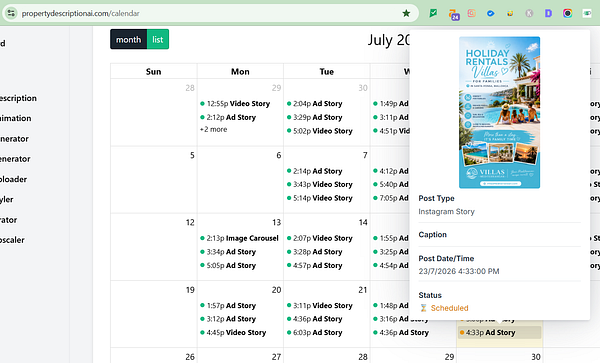Open 3:12p Ad Story event
600x363 pixels.
[x=228, y=319]
